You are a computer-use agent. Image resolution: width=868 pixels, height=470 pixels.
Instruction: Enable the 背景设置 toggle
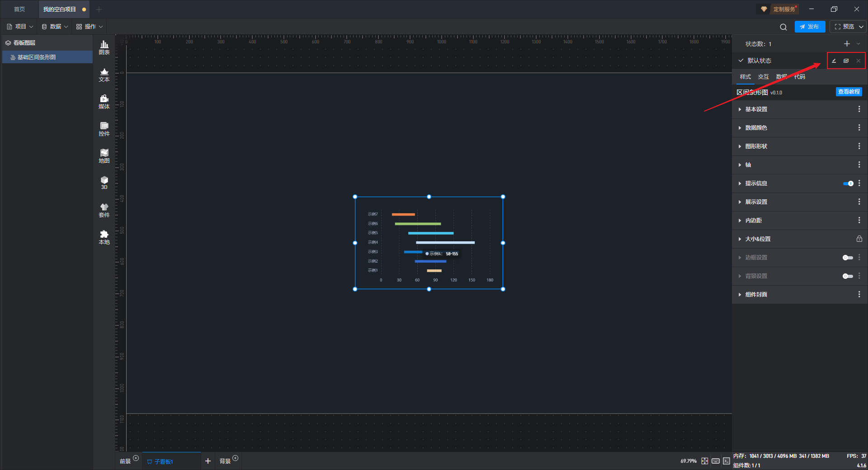coord(848,276)
